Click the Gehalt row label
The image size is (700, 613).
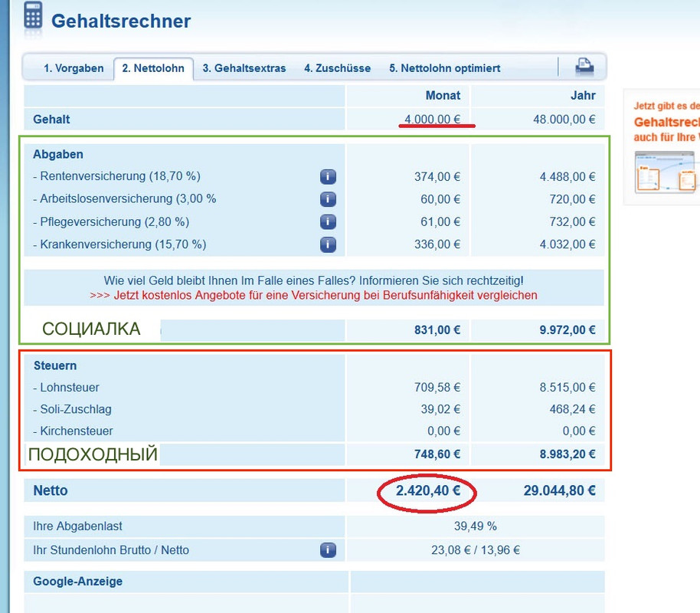(51, 120)
